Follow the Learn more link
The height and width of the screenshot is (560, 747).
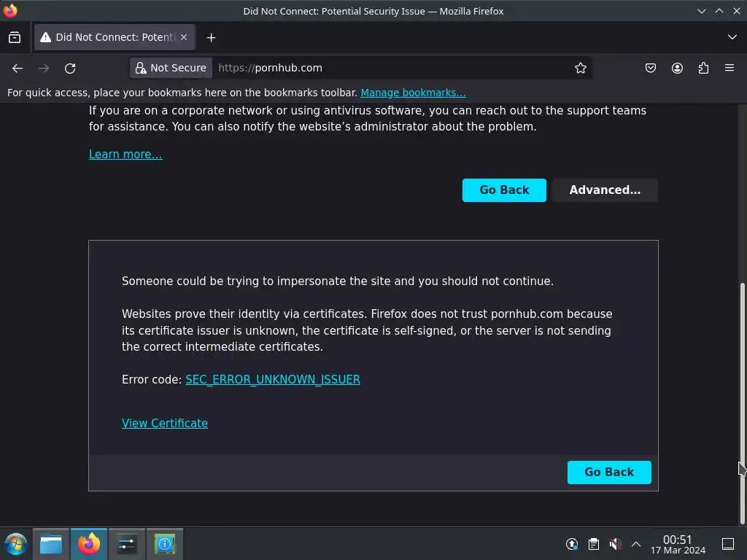(x=125, y=155)
